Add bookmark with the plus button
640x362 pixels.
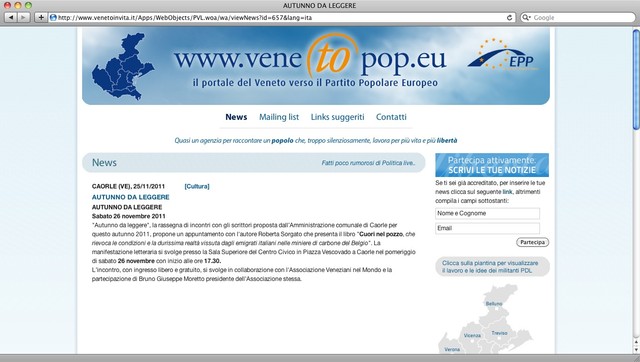pos(41,18)
